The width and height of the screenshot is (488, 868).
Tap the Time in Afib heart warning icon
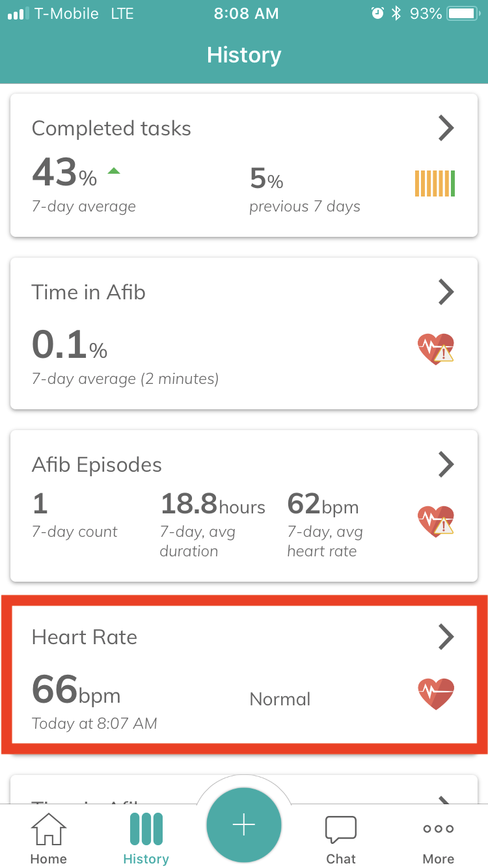[x=436, y=349]
